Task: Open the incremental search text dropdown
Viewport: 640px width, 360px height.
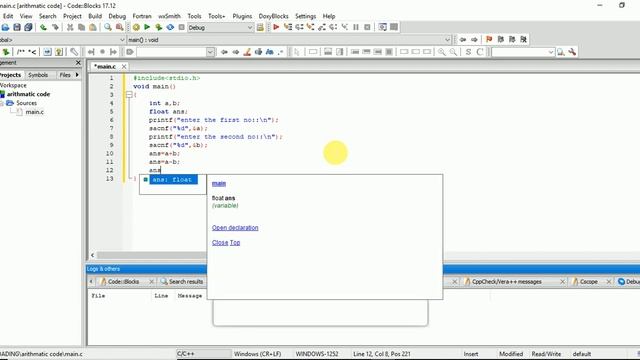Action: (210, 52)
